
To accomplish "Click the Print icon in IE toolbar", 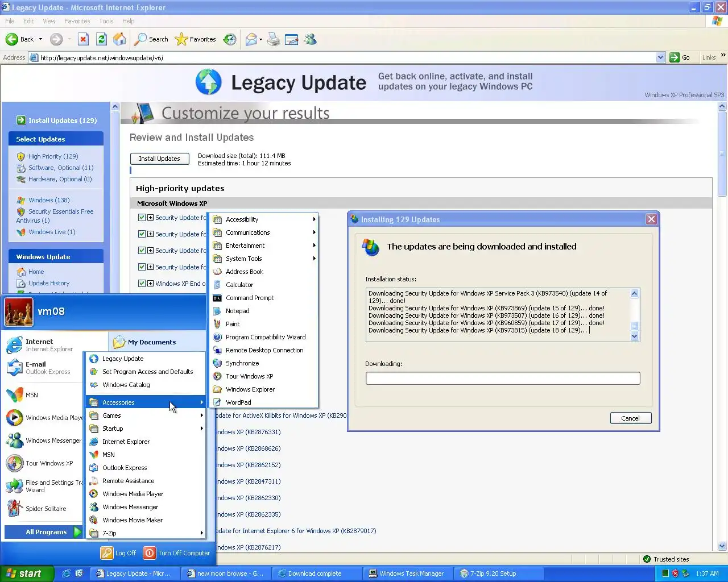I will point(274,39).
